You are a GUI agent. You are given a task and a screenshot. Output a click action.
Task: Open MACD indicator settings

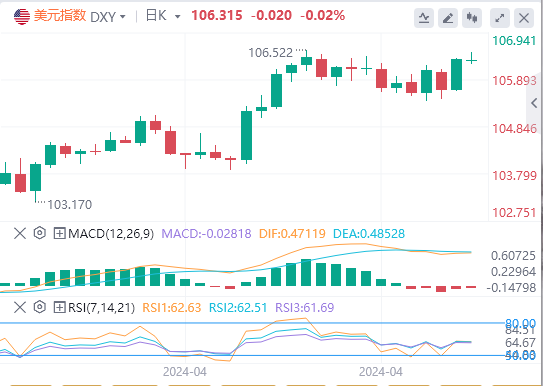40,233
